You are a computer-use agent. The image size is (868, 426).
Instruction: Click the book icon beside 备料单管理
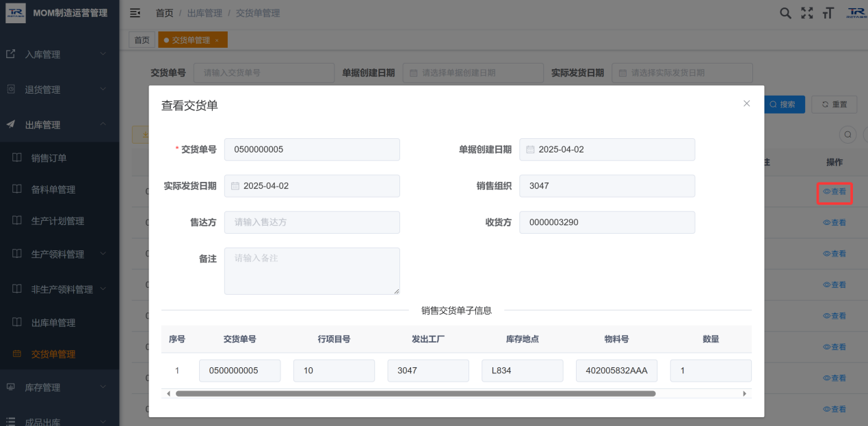tap(18, 189)
